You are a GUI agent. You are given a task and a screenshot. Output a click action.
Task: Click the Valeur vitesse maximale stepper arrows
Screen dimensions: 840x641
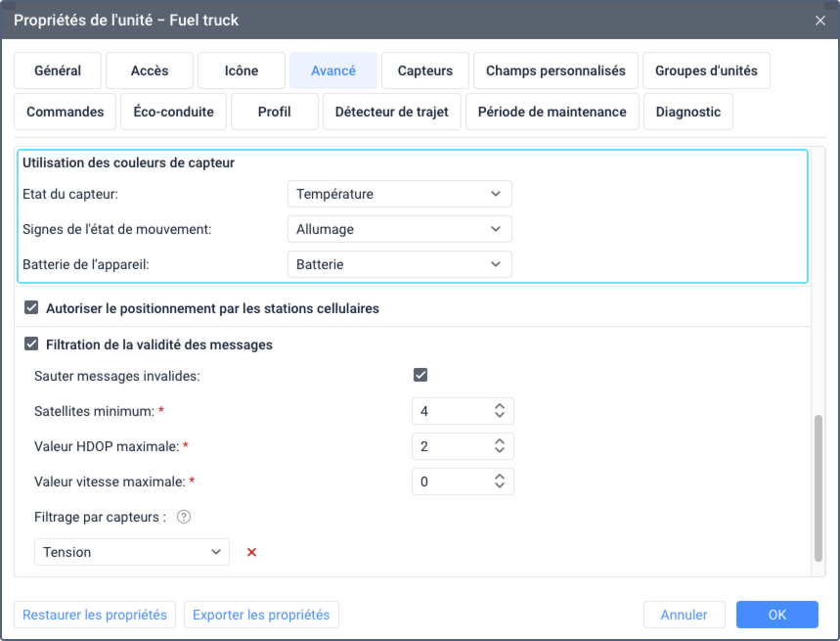pyautogui.click(x=499, y=481)
